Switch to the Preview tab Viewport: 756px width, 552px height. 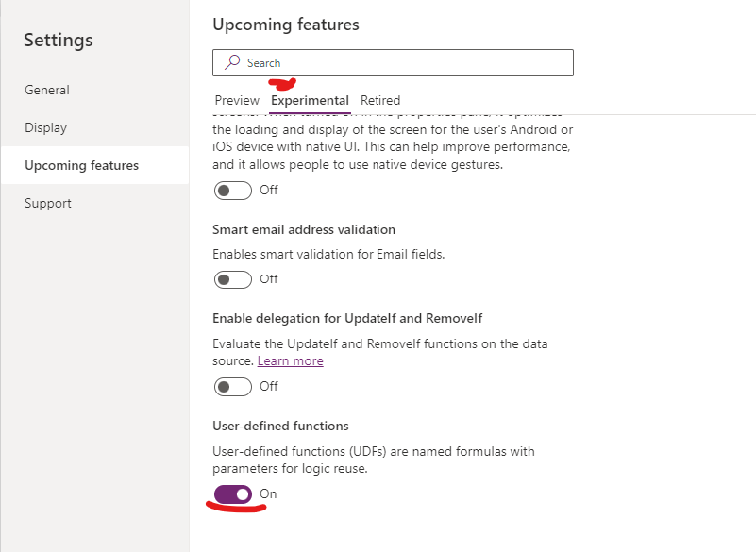(236, 100)
